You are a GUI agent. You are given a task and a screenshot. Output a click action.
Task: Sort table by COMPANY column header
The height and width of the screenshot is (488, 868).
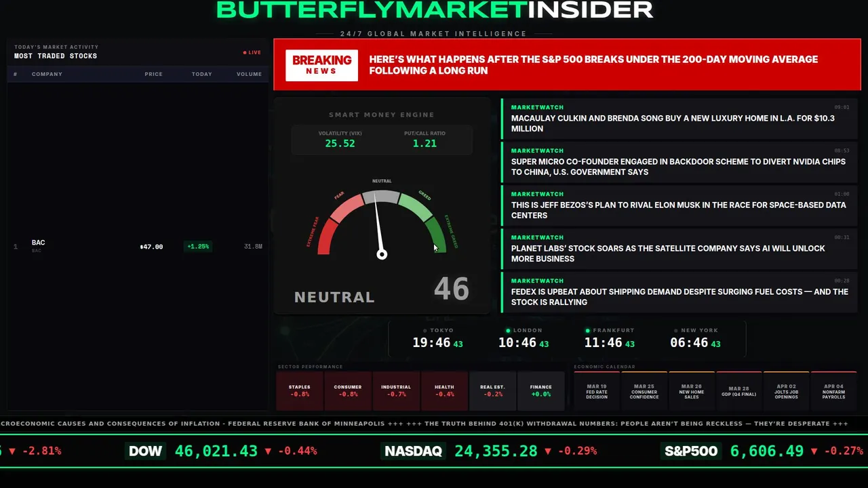pos(47,74)
